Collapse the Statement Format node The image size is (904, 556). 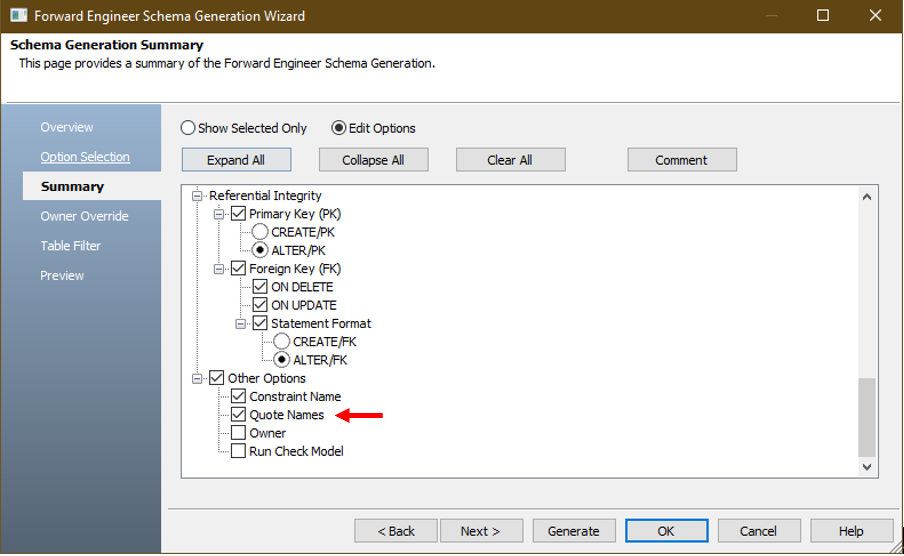tap(241, 324)
